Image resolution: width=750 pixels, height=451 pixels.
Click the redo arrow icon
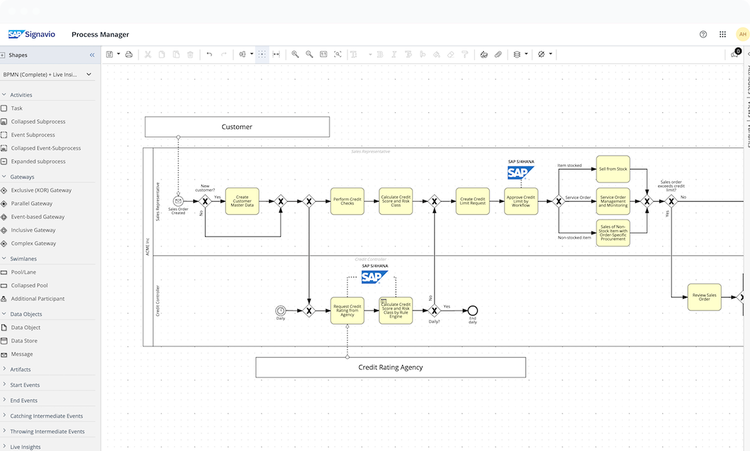[223, 55]
